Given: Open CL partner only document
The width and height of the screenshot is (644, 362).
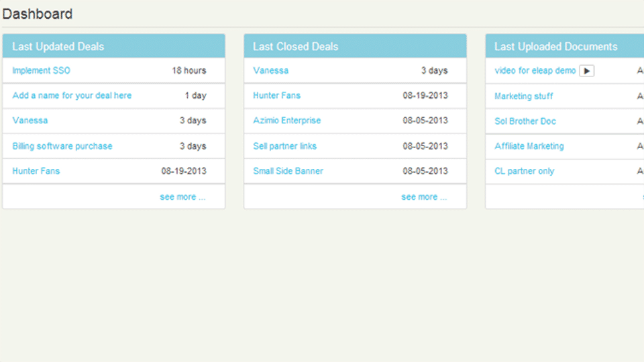Looking at the screenshot, I should pyautogui.click(x=524, y=171).
